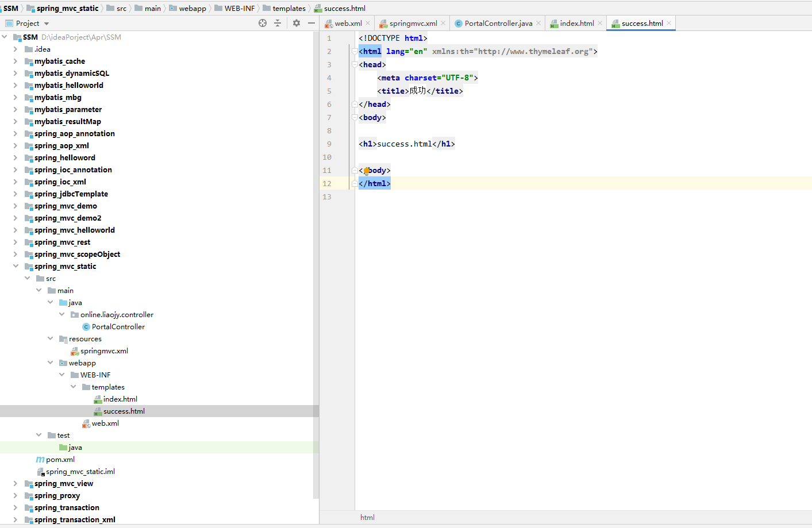Click the Project panel vertical scrollbar
Screen dimensions: 812x528
[x=315, y=264]
